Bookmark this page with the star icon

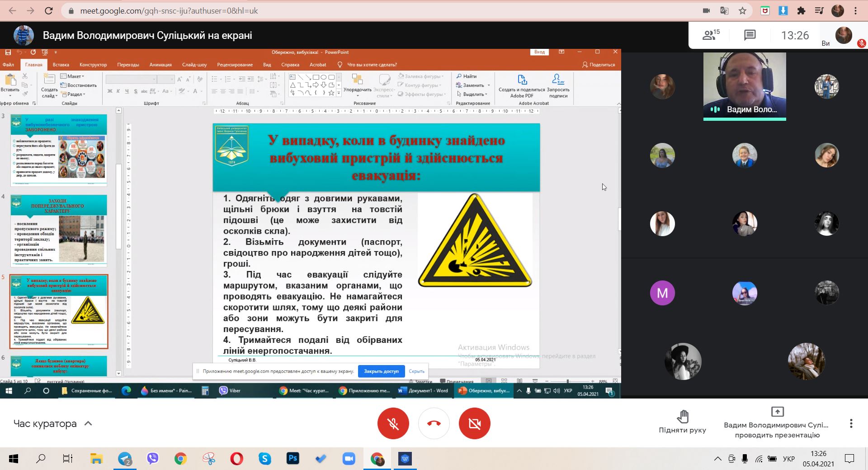click(742, 11)
